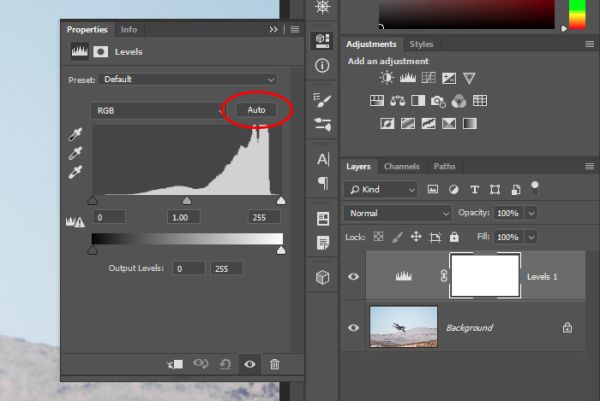The height and width of the screenshot is (401, 600).
Task: Add an Invert adjustment
Action: (387, 124)
